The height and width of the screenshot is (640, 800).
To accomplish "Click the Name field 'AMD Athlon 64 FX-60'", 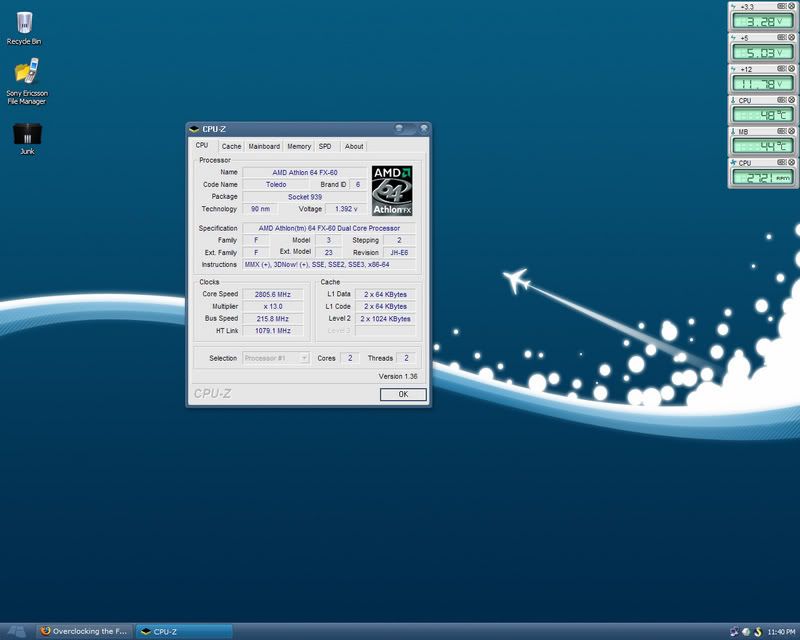I will pos(305,173).
